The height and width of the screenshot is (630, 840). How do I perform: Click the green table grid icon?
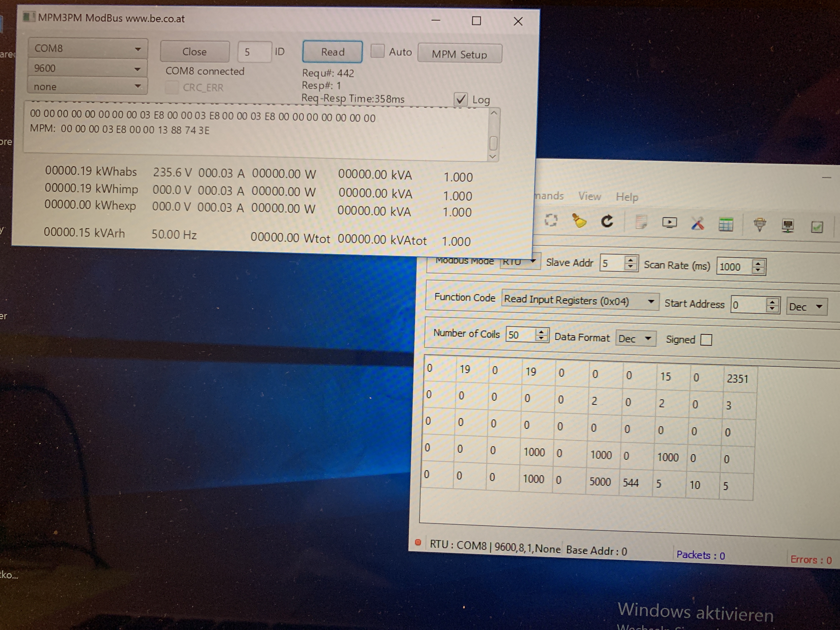[726, 225]
